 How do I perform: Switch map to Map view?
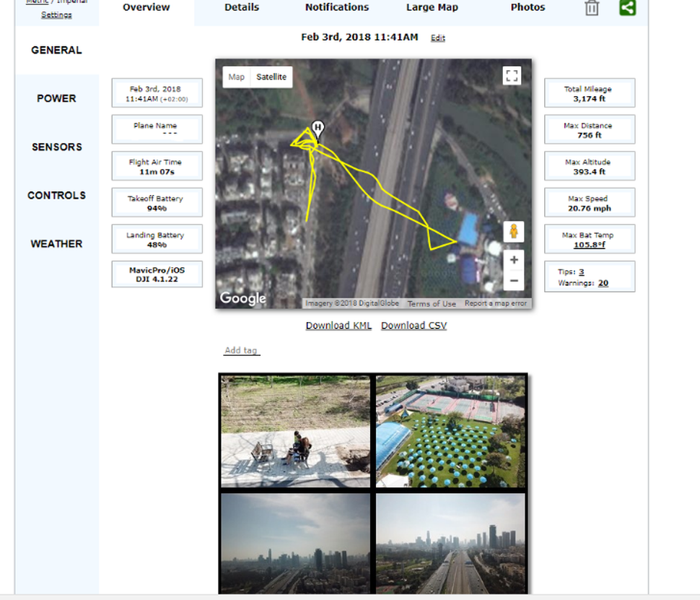(236, 77)
